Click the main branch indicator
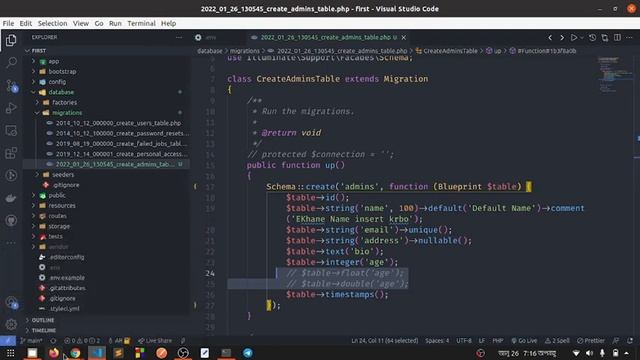 (31, 340)
